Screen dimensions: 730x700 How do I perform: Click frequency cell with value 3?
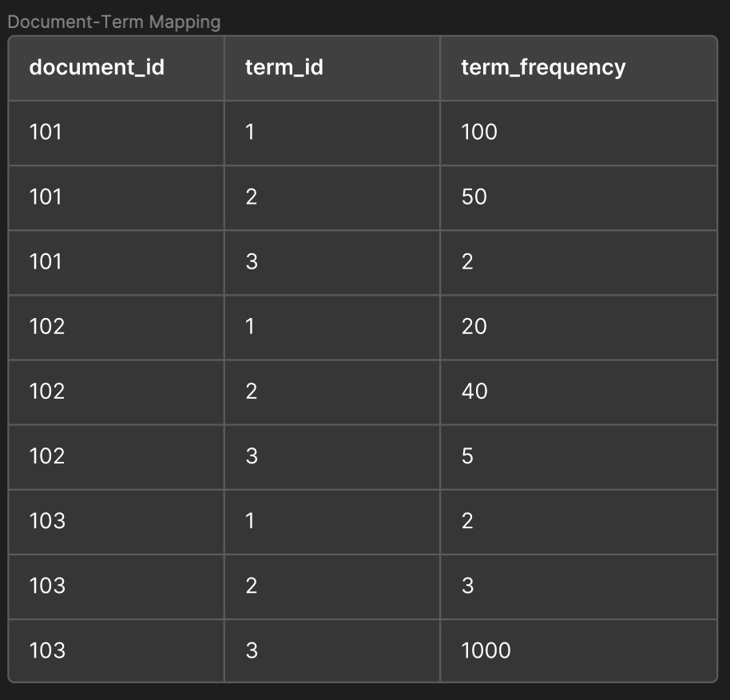coord(578,587)
